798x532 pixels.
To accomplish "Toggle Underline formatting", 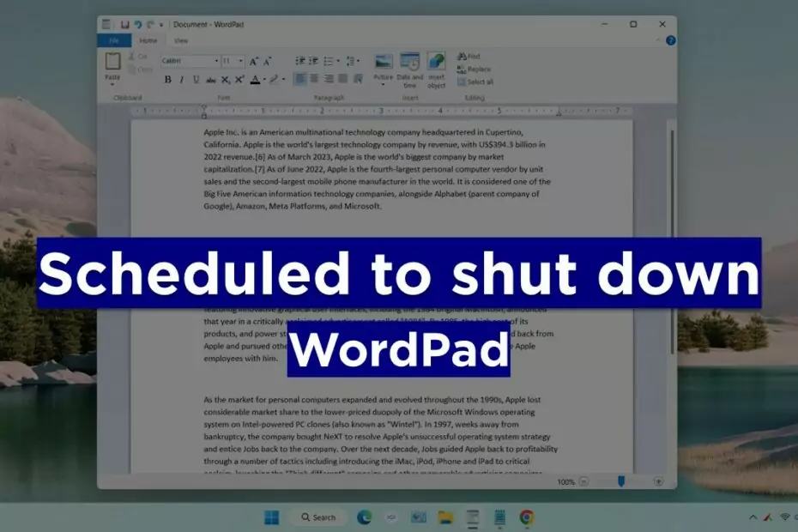I will click(x=196, y=80).
